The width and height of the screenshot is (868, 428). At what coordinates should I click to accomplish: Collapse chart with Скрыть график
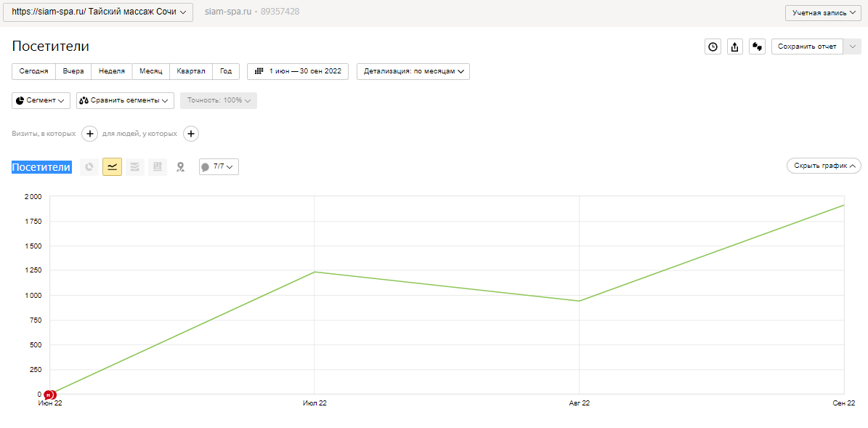[824, 166]
